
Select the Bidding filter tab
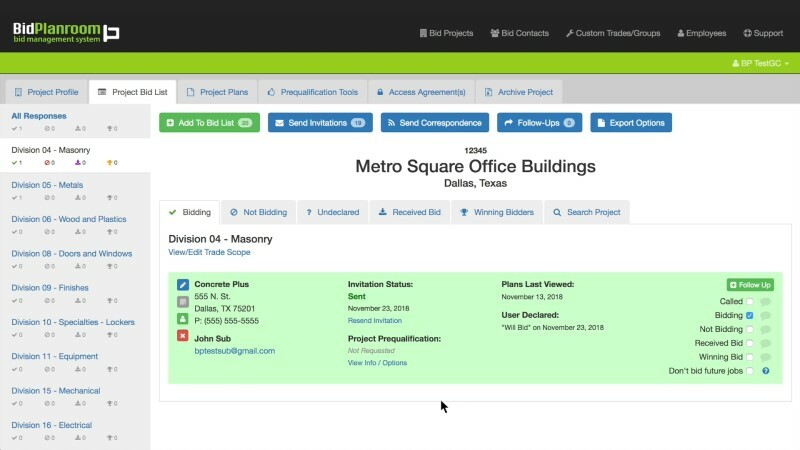(x=190, y=212)
